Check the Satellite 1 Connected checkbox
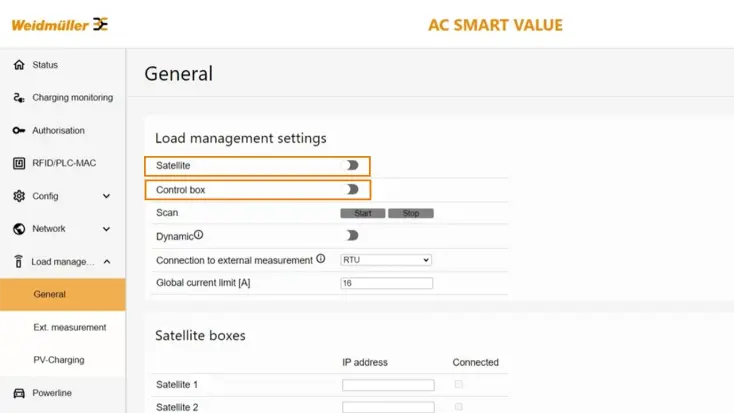The image size is (734, 413). (x=459, y=385)
